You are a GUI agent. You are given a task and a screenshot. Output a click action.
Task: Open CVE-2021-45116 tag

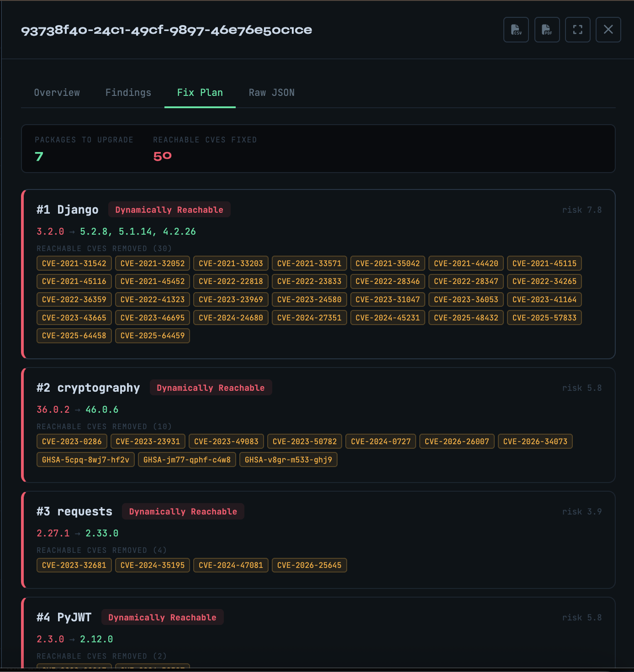click(74, 281)
